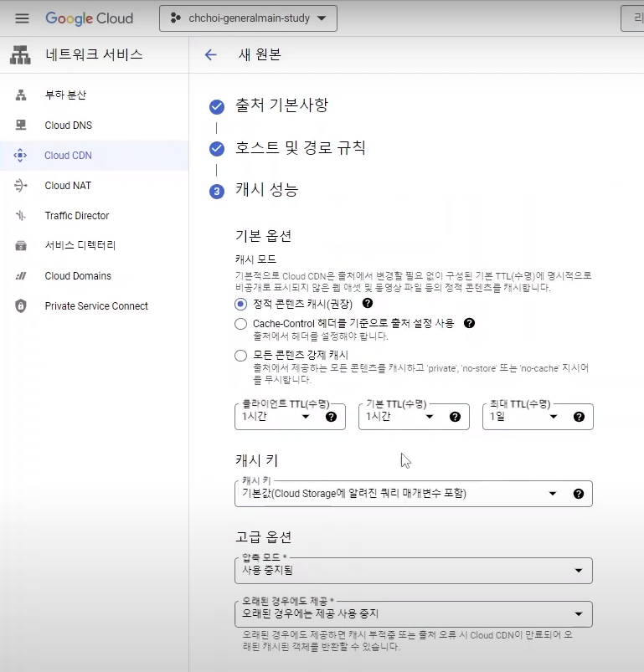Open 서비스 디렉터리 menu item
The width and height of the screenshot is (644, 672).
pos(95,245)
